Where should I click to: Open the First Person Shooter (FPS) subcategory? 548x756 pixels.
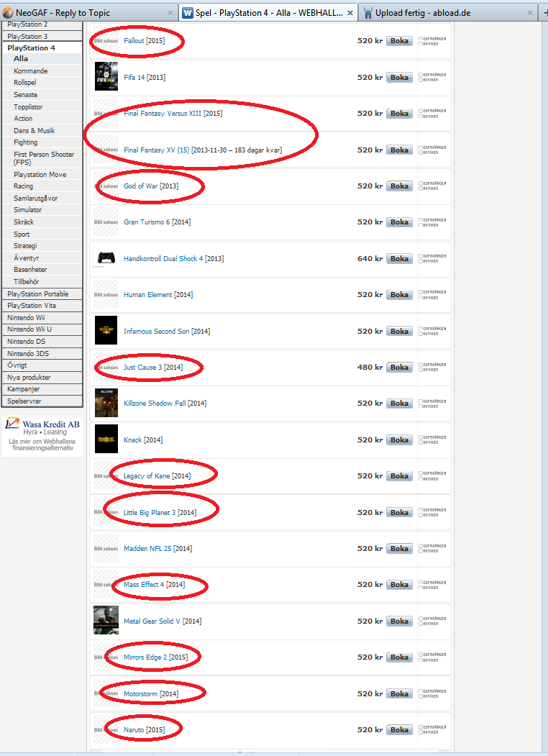[42, 158]
